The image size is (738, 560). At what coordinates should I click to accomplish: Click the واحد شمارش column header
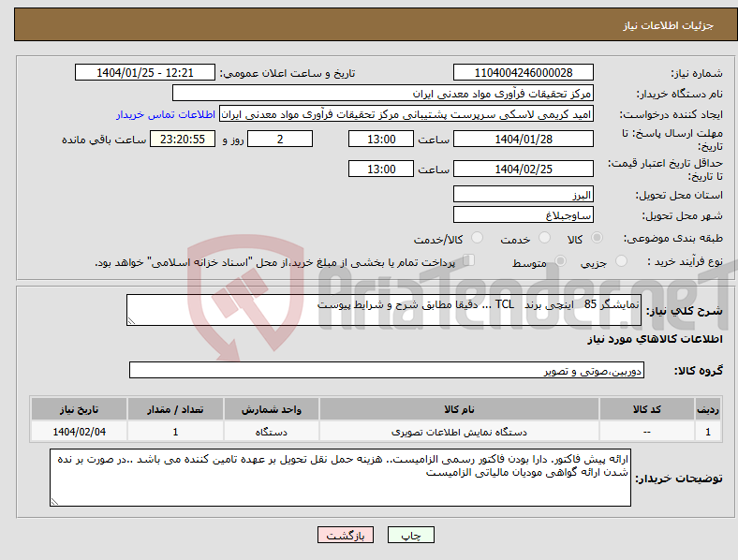272,409
